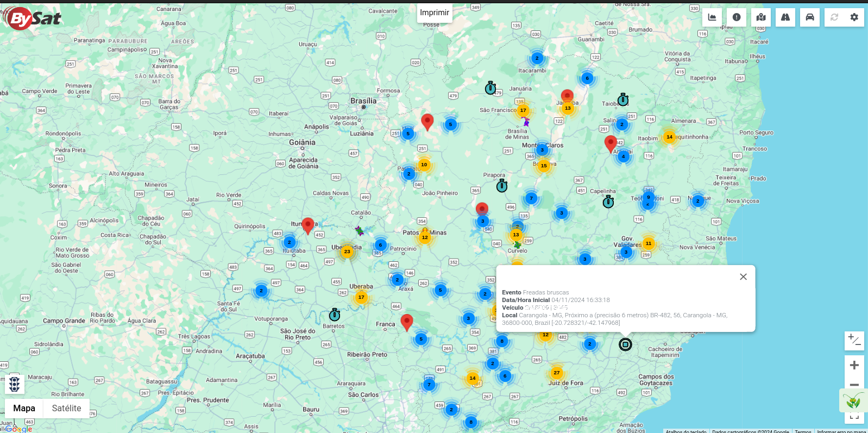This screenshot has height=433, width=868.
Task: Switch to the Mapa view
Action: coord(24,408)
